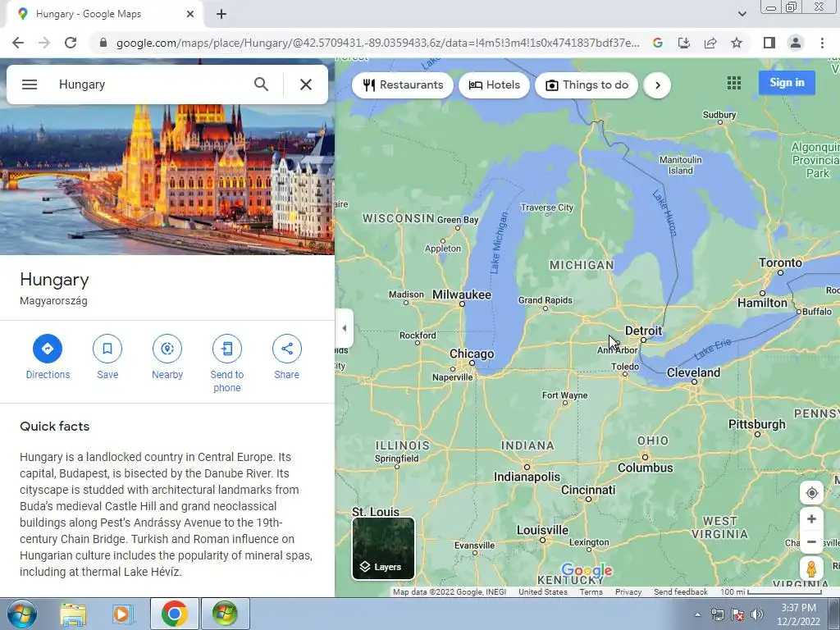Click the Share icon button
Viewport: 840px width, 630px height.
(x=286, y=349)
